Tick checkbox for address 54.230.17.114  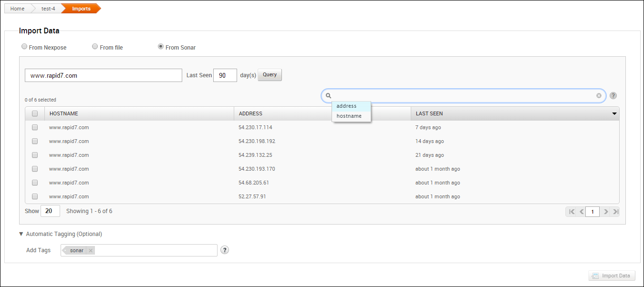click(35, 127)
